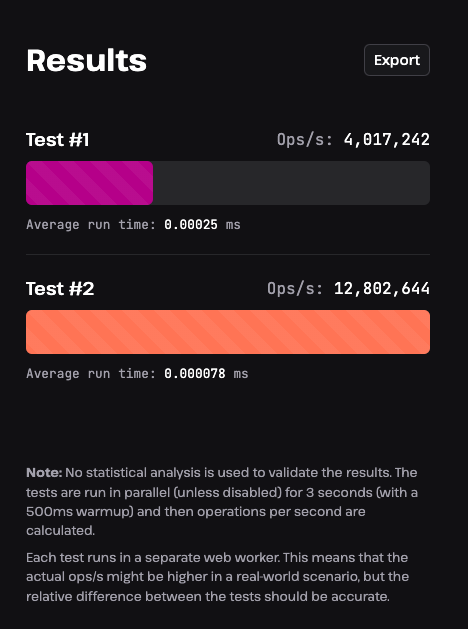Select the 4,017,242 ops/s value

[x=387, y=140]
